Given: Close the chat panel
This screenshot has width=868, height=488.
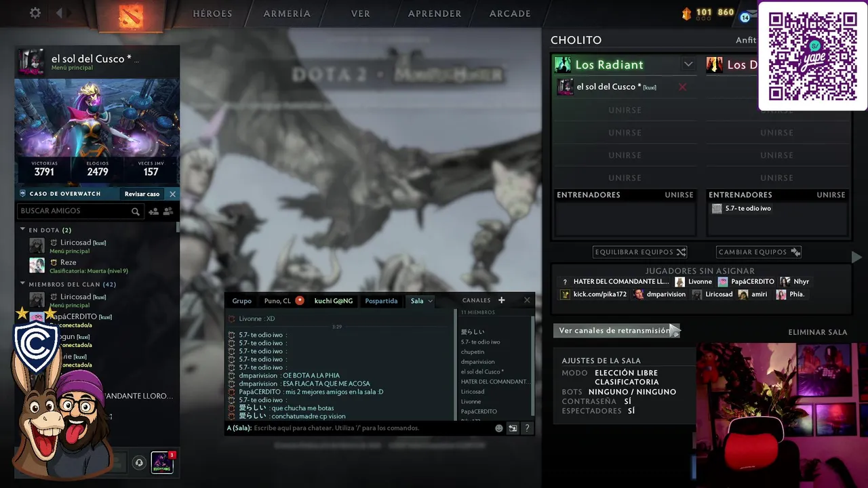Looking at the screenshot, I should pyautogui.click(x=527, y=300).
